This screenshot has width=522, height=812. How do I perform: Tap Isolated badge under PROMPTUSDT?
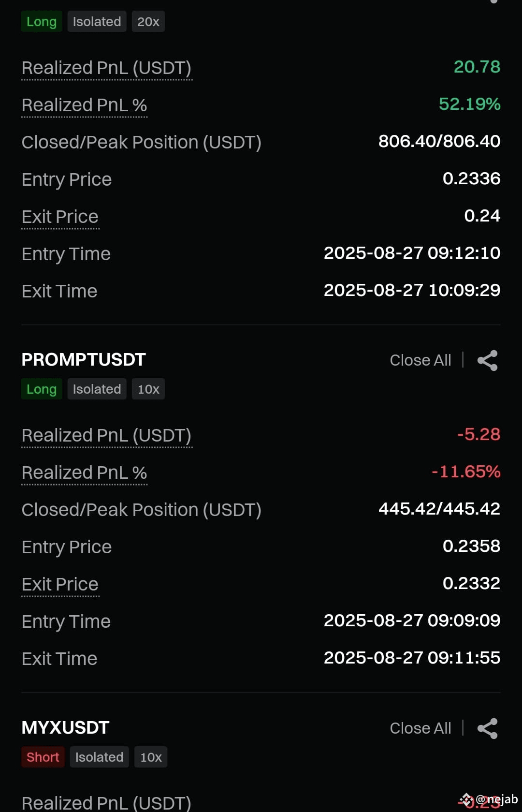click(x=97, y=389)
